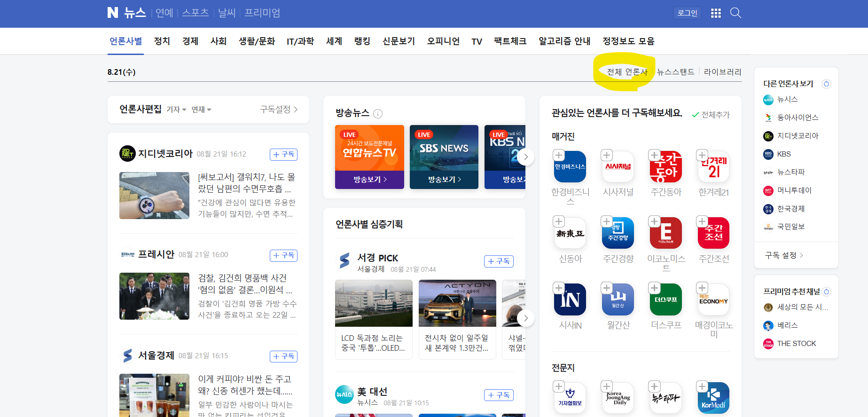Show next broadcast news channels arrow
Screen dimensions: 868x417
click(526, 157)
